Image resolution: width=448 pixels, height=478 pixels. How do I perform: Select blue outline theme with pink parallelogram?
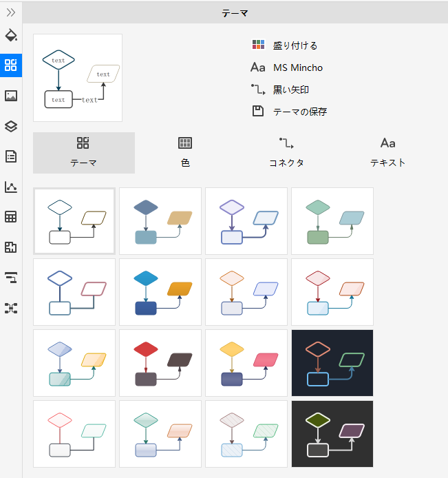click(x=74, y=292)
